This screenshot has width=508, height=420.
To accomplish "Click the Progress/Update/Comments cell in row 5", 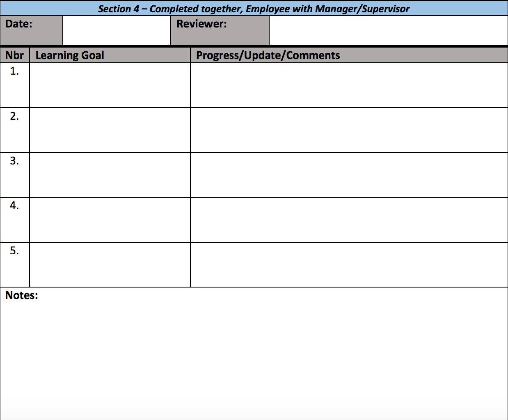I will click(349, 265).
